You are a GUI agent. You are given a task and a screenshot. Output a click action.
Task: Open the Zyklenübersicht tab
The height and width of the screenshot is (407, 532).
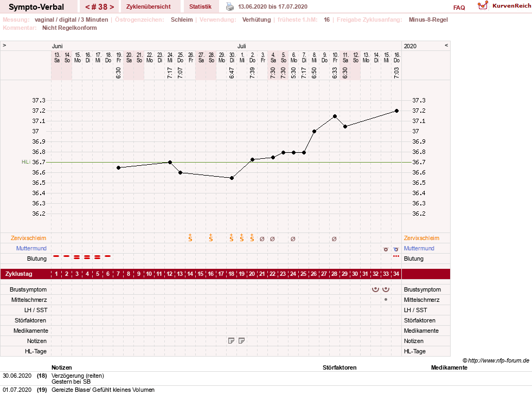tap(148, 7)
